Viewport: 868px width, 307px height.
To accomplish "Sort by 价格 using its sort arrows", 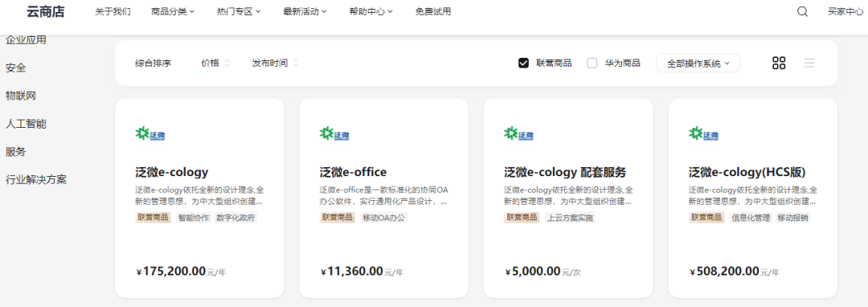I will click(227, 63).
